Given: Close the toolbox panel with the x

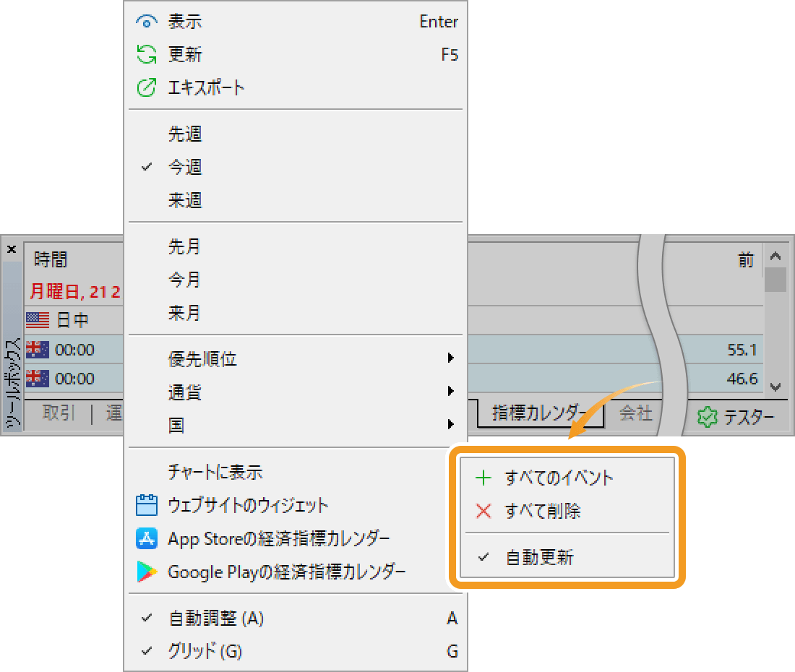Looking at the screenshot, I should tap(12, 249).
